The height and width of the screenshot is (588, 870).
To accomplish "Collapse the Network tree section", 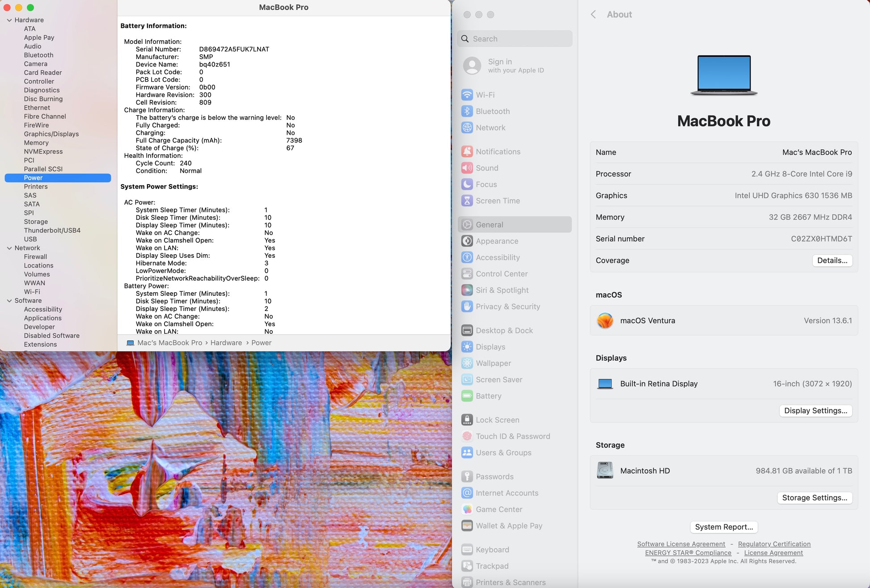I will pos(9,248).
